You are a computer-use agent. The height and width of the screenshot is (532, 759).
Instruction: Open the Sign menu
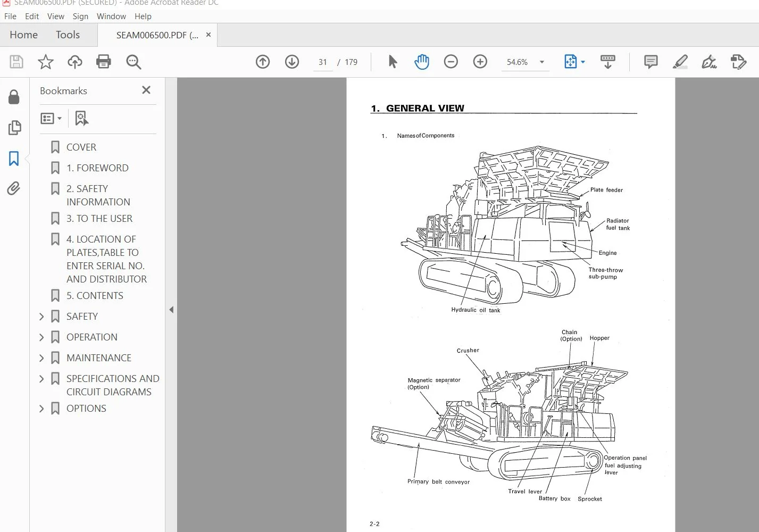tap(80, 16)
